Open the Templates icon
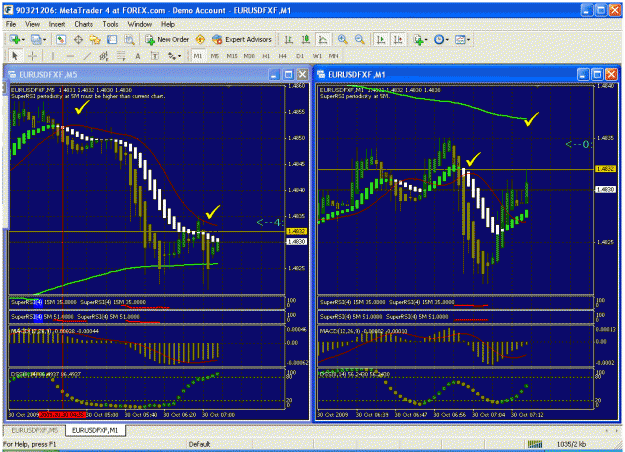625x452 pixels. point(460,39)
